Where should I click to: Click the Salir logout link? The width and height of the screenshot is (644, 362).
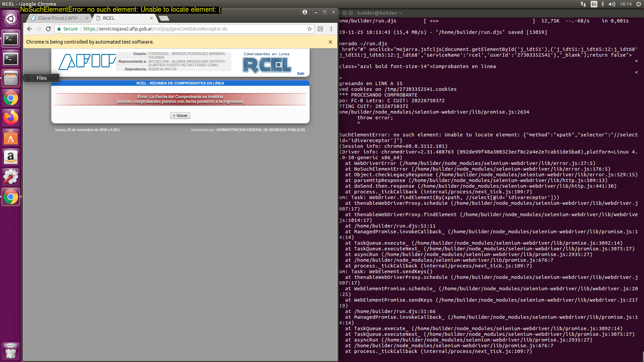pos(301,74)
